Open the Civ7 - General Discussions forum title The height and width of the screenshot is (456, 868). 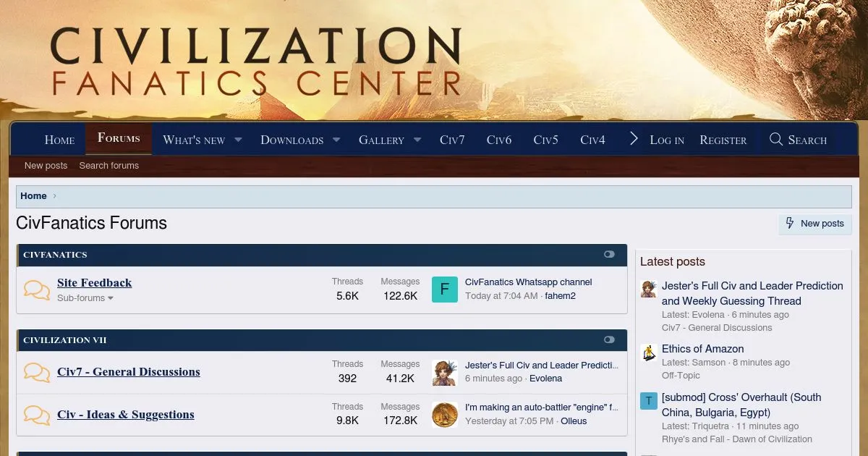tap(129, 372)
